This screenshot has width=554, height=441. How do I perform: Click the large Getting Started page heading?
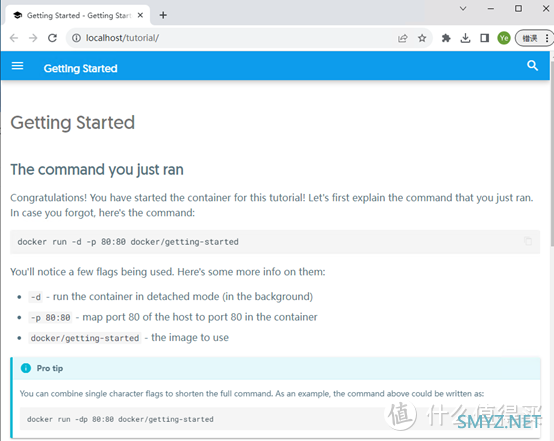coord(72,123)
